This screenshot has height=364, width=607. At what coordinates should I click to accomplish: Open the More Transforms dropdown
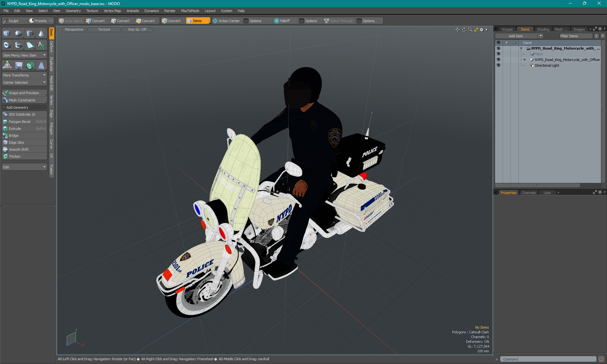[x=24, y=75]
